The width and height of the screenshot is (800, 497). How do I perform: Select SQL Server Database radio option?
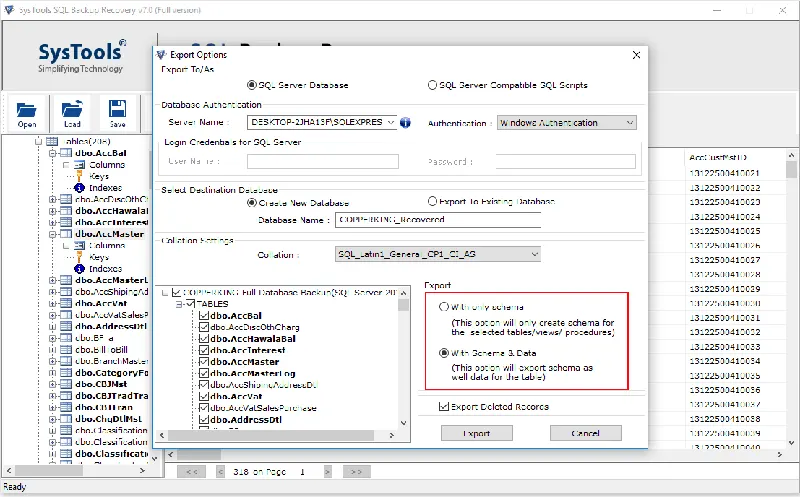[252, 85]
